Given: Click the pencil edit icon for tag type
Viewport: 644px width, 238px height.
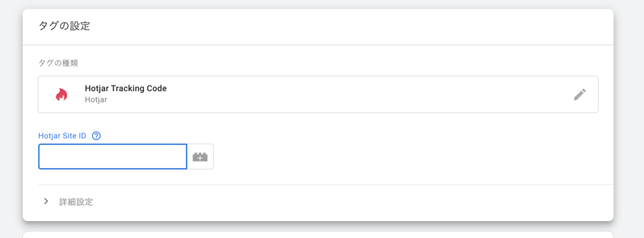Looking at the screenshot, I should pos(579,94).
